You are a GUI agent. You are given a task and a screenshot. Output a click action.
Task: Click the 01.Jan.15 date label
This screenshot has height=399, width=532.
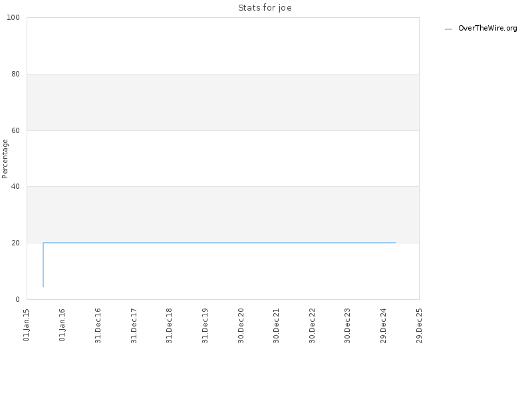click(27, 325)
